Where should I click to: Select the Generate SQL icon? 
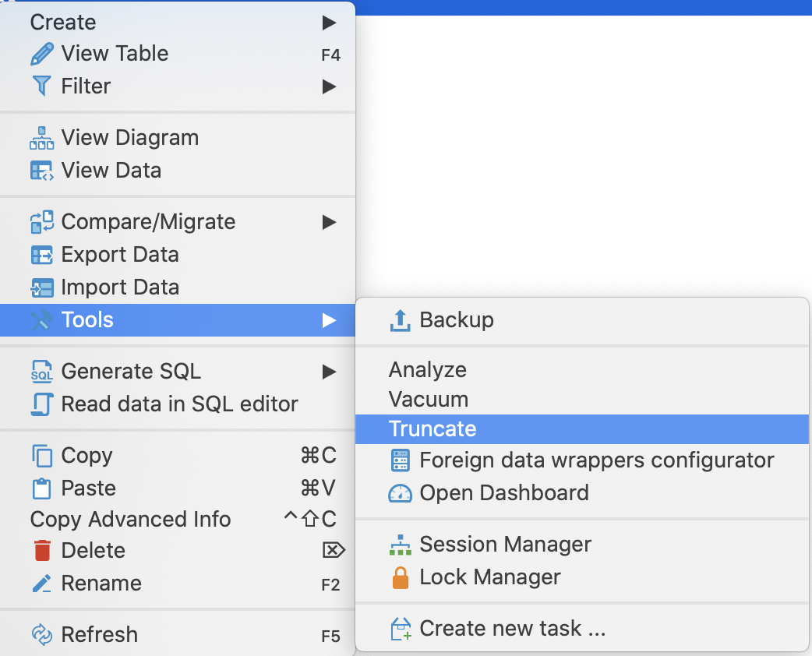pos(41,371)
